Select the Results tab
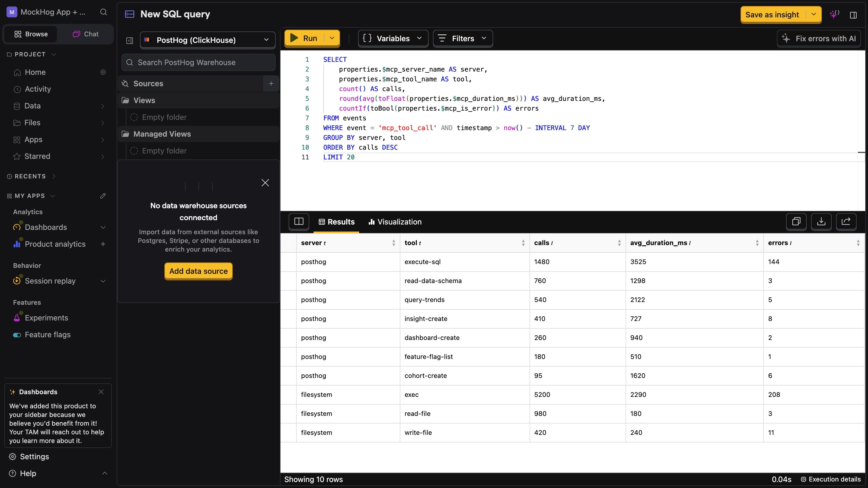868x488 pixels. [336, 221]
